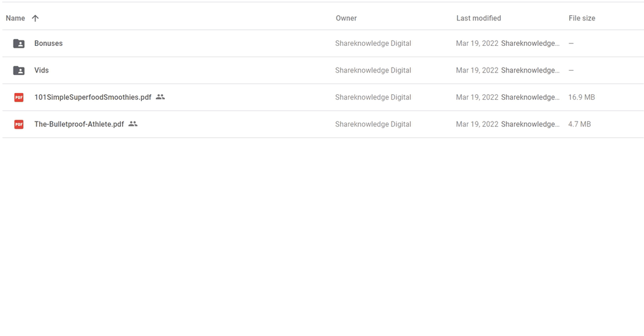Click owner Shareknowledge Digital in The-Bulletproof-Athlete row
The width and height of the screenshot is (644, 336).
pyautogui.click(x=373, y=124)
